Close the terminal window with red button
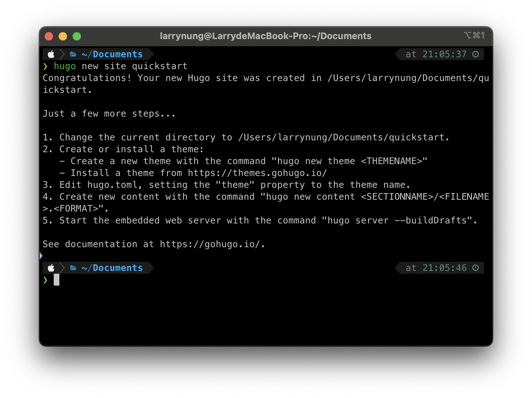The height and width of the screenshot is (398, 532). pos(49,36)
